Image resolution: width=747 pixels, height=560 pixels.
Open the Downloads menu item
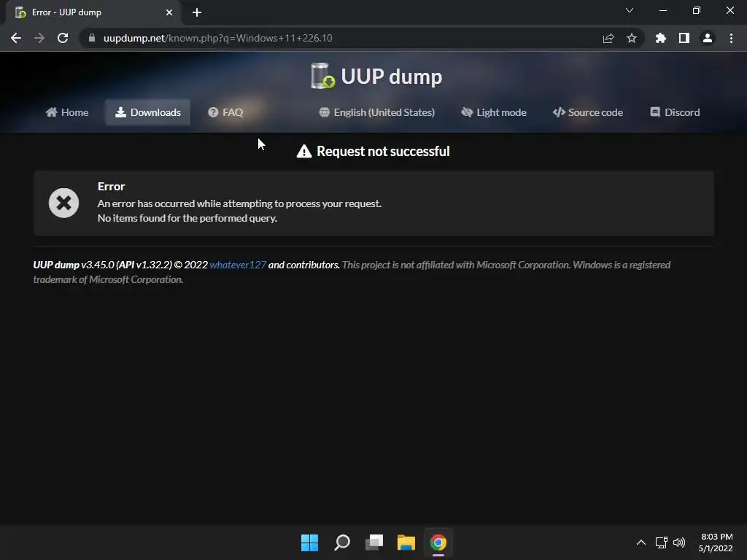click(147, 112)
